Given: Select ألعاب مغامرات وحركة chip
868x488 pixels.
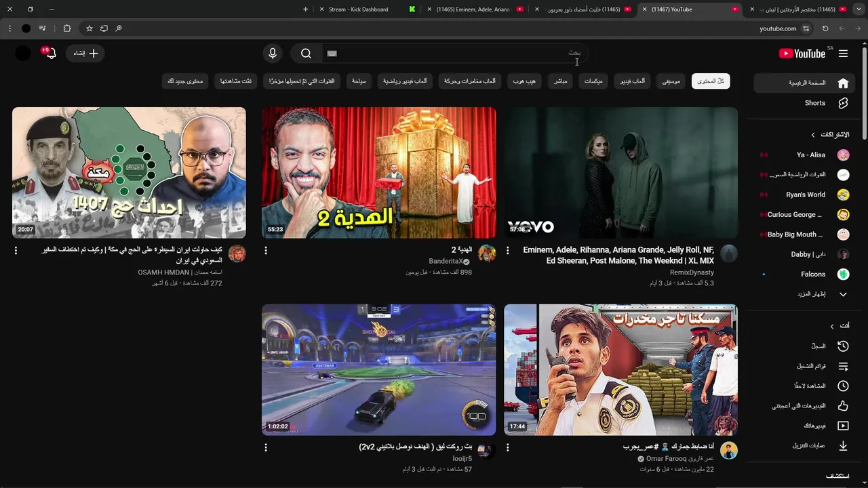Looking at the screenshot, I should pyautogui.click(x=469, y=81).
